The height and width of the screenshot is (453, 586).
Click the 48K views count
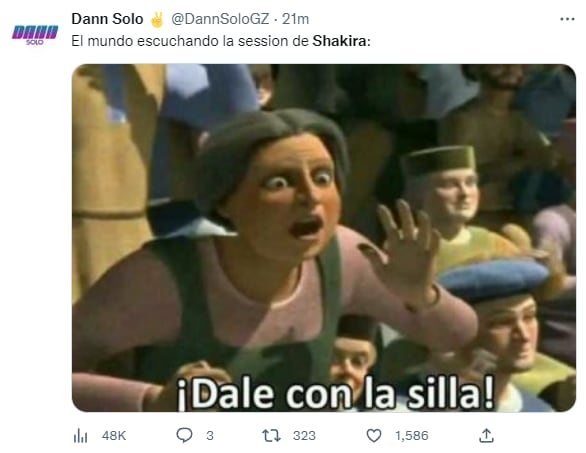(114, 436)
